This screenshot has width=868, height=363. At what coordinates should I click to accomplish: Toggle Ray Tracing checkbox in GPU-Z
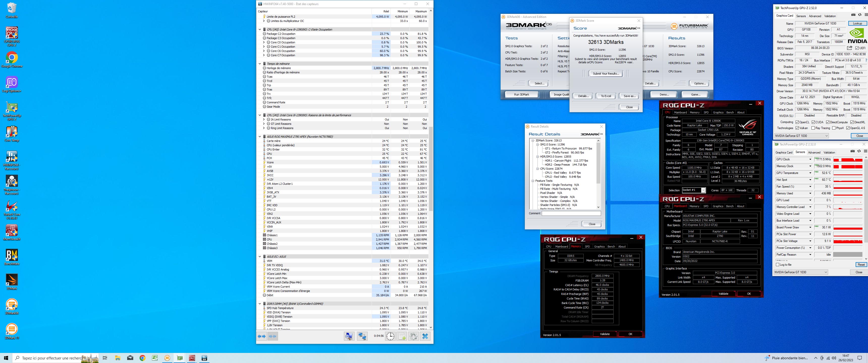point(813,128)
